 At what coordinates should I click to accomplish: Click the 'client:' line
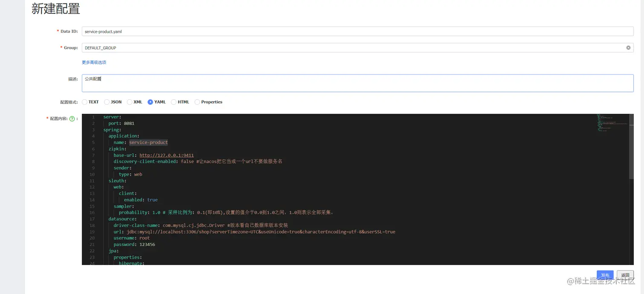pyautogui.click(x=128, y=193)
